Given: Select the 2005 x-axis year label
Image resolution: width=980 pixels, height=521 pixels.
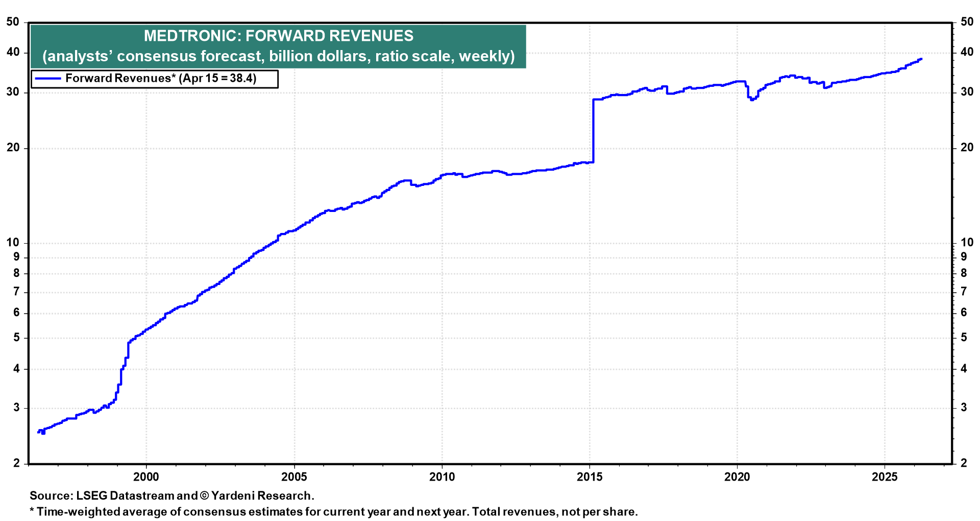Looking at the screenshot, I should [x=294, y=477].
